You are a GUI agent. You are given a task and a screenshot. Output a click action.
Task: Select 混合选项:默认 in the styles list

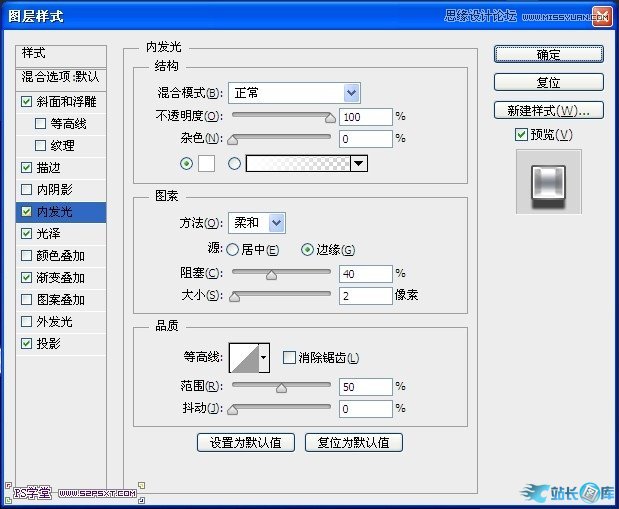pyautogui.click(x=61, y=76)
